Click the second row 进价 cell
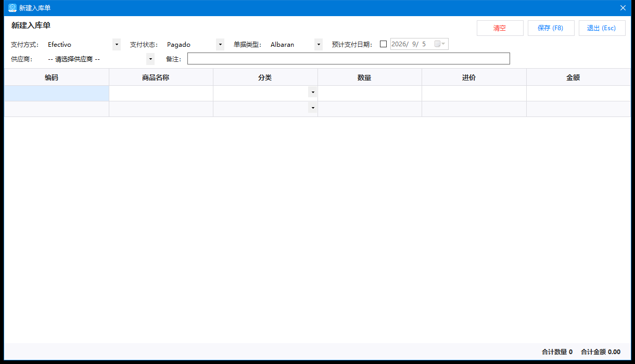The height and width of the screenshot is (364, 635). point(474,109)
